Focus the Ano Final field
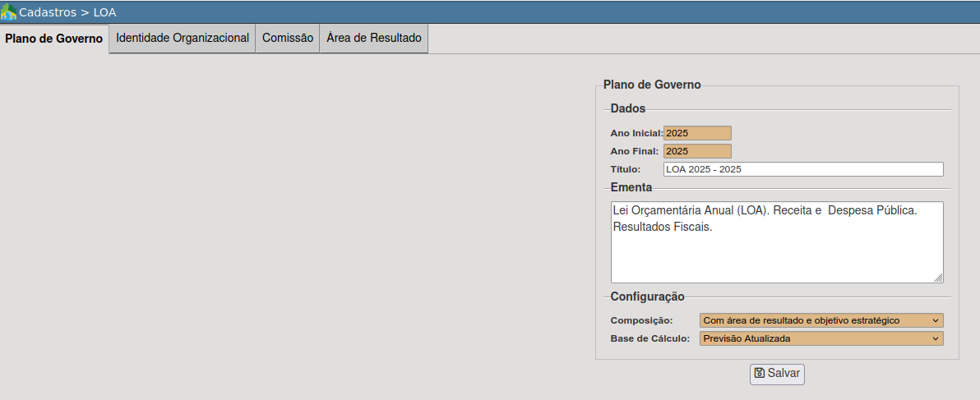The height and width of the screenshot is (400, 980). click(x=697, y=151)
